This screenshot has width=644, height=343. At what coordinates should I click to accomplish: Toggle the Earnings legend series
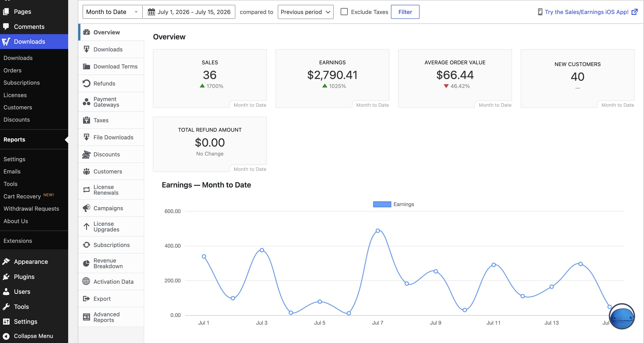[394, 204]
